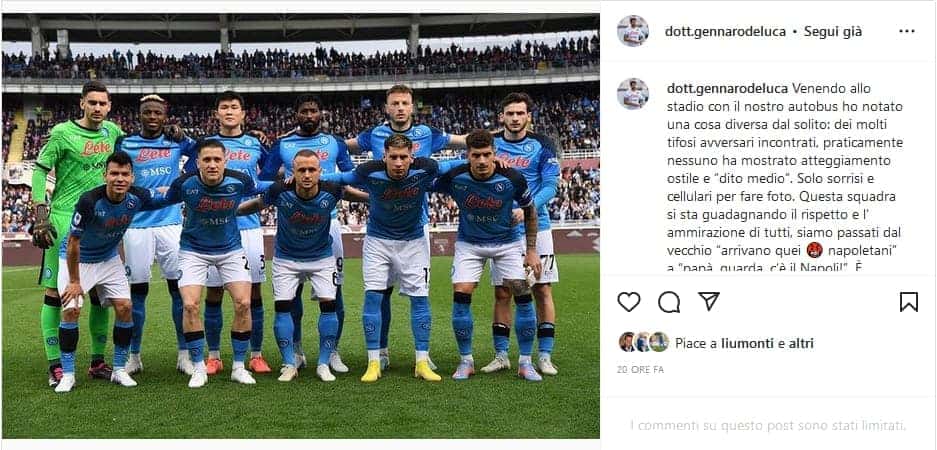The width and height of the screenshot is (937, 450).
Task: Click the avatar beside the caption text
Action: [633, 94]
